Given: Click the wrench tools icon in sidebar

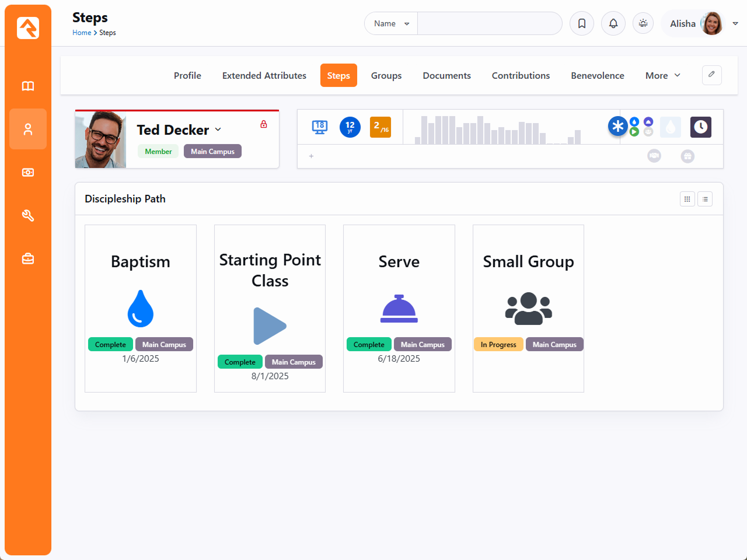Looking at the screenshot, I should 28,216.
